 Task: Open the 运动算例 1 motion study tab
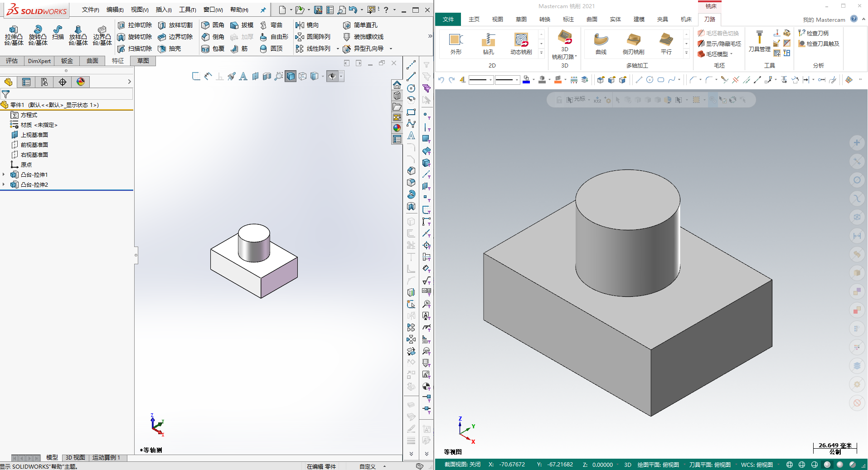click(x=107, y=458)
